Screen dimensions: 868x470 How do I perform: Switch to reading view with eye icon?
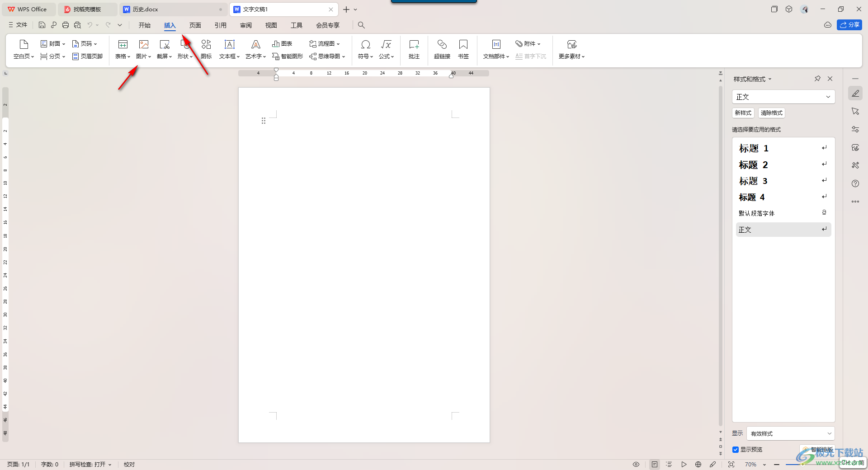pyautogui.click(x=636, y=464)
